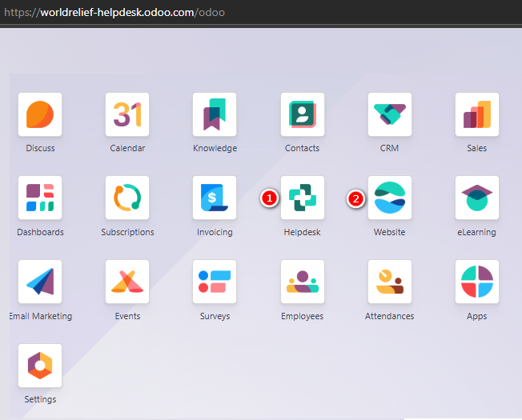
Task: Open the Surveys app icon
Action: (x=215, y=282)
